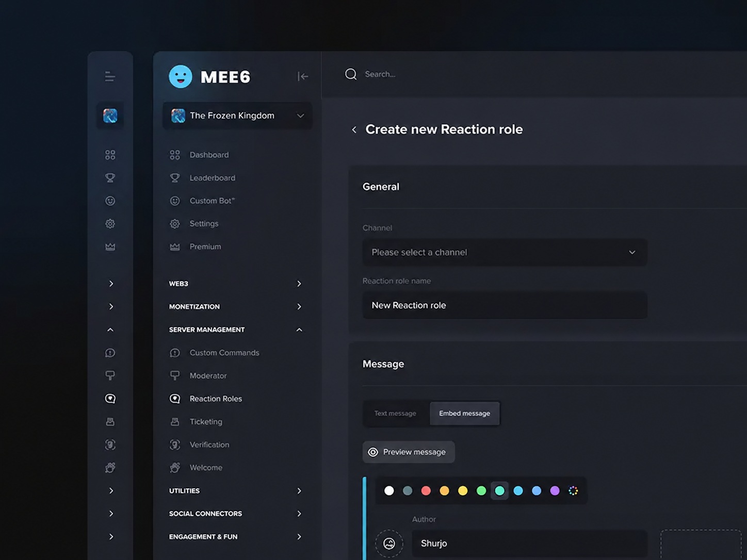
Task: Switch to Text message mode
Action: pos(395,414)
